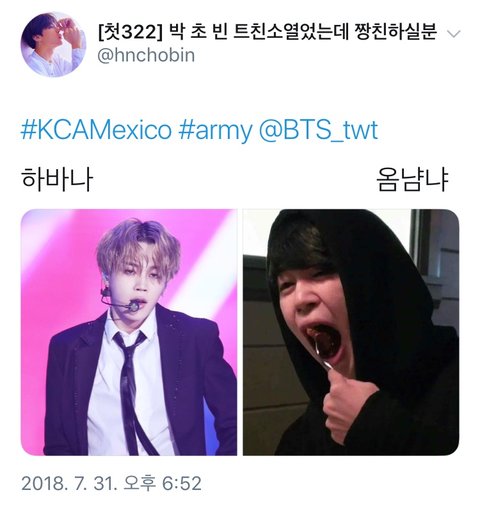Open the left photo with pink stage background
Viewport: 480px width, 506px height.
point(129,332)
